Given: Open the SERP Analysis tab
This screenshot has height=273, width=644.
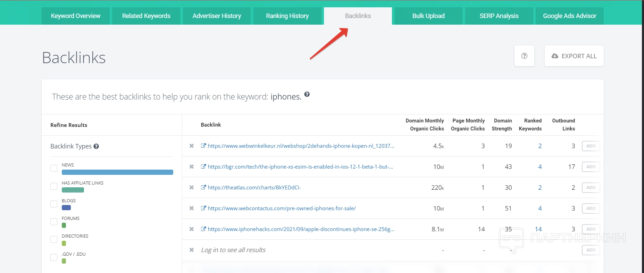Looking at the screenshot, I should [x=499, y=16].
